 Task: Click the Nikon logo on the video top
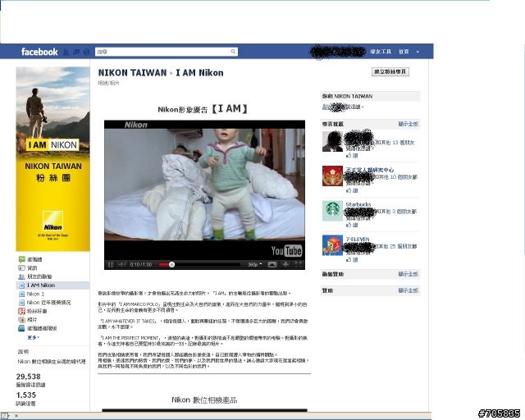pos(135,125)
